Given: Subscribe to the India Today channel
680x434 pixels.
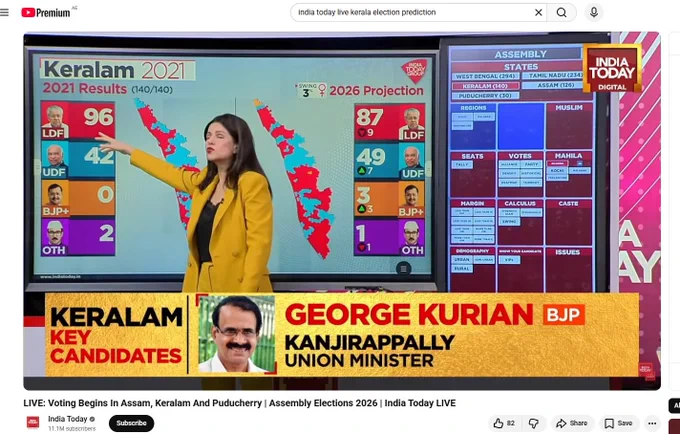Looking at the screenshot, I should point(131,423).
